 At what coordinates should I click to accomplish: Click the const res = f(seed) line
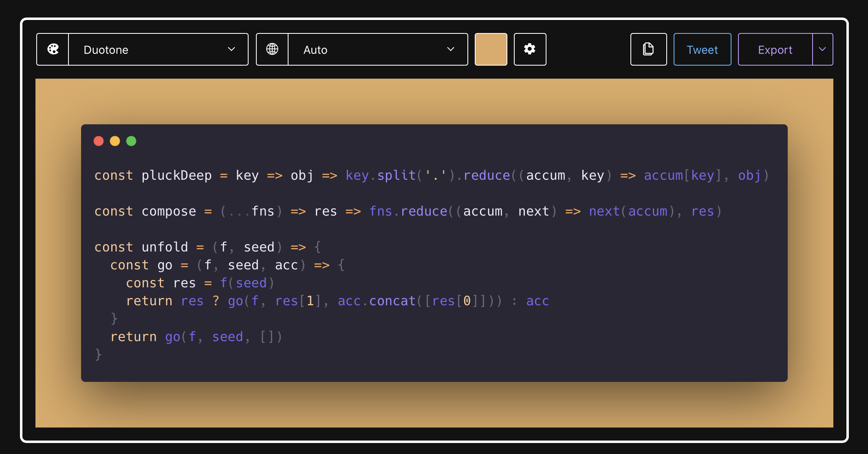coord(200,283)
